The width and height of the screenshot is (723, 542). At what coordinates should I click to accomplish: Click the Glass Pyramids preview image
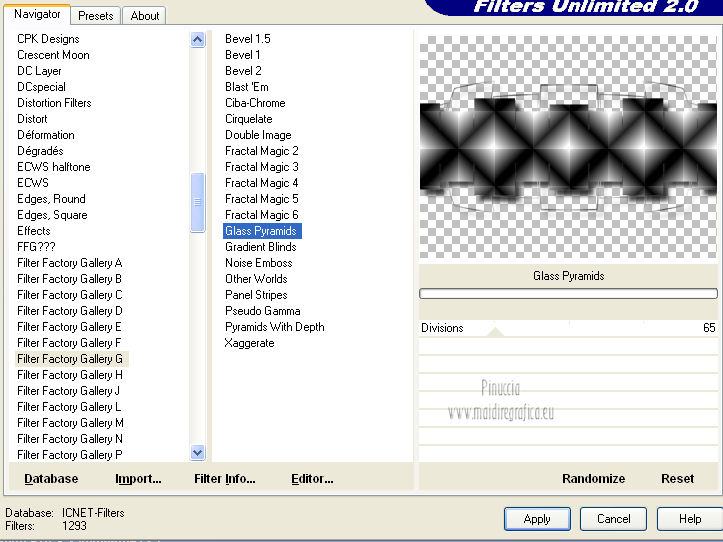click(x=568, y=147)
